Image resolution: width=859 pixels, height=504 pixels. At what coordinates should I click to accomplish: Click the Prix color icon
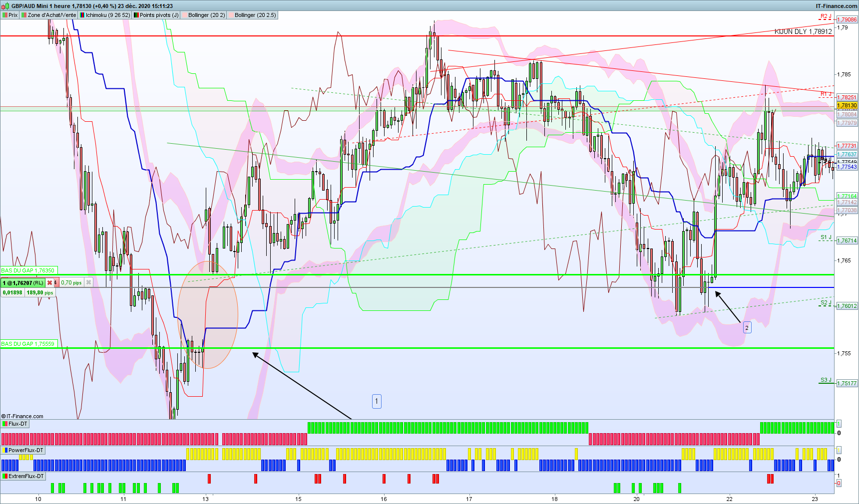coord(5,15)
